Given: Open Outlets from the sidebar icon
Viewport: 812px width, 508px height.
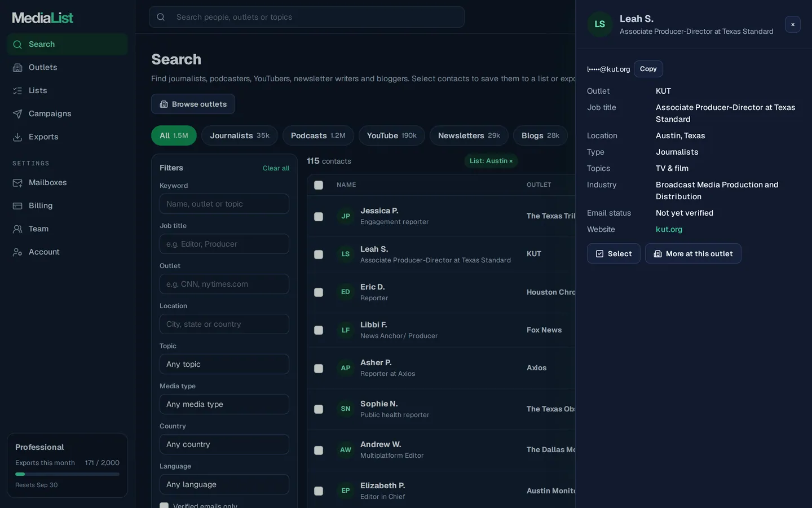Looking at the screenshot, I should tap(17, 68).
